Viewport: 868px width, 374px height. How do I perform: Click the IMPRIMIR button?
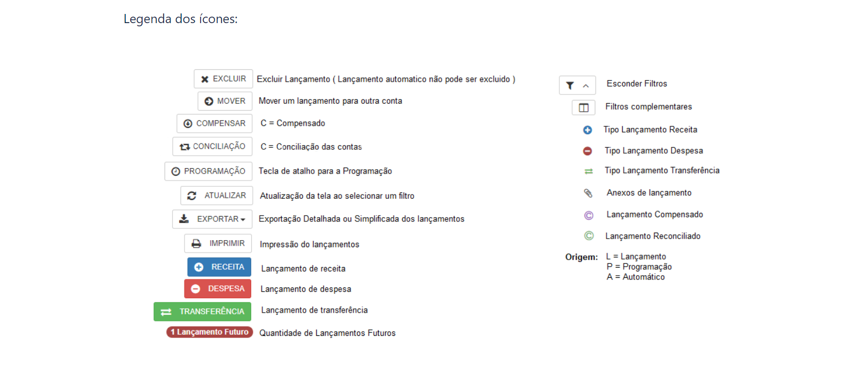coord(218,243)
